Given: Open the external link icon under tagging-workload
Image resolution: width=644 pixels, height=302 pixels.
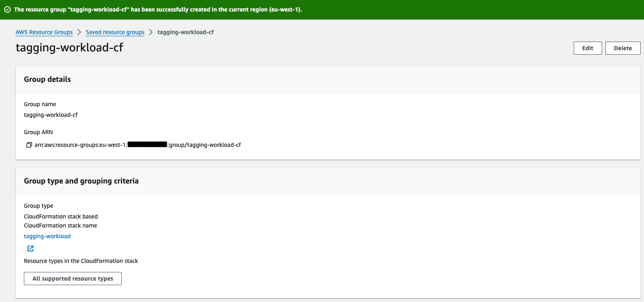Looking at the screenshot, I should pyautogui.click(x=30, y=249).
